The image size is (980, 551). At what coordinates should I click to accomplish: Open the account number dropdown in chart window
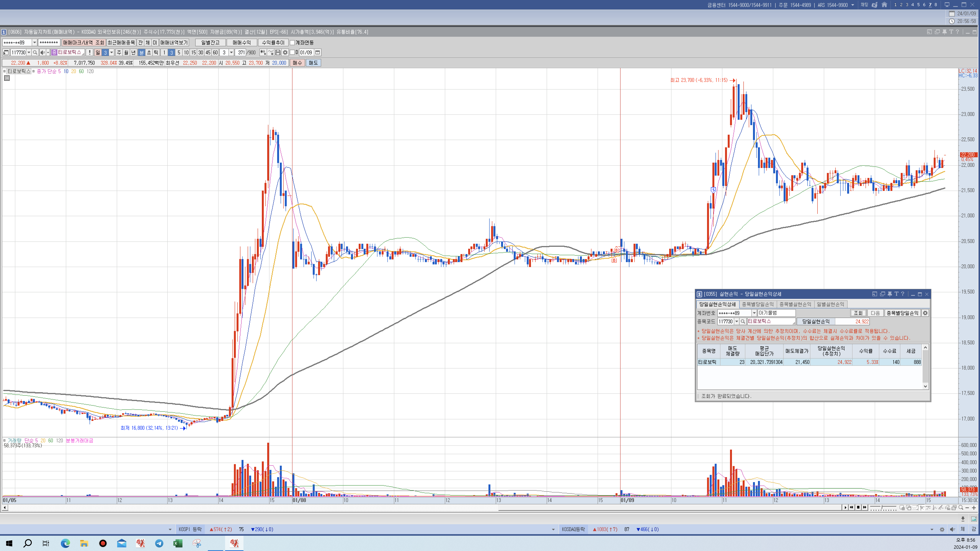point(34,43)
